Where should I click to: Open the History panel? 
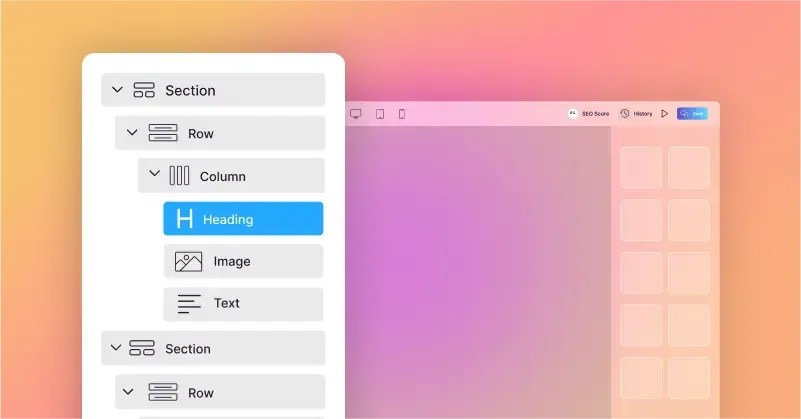tap(637, 113)
